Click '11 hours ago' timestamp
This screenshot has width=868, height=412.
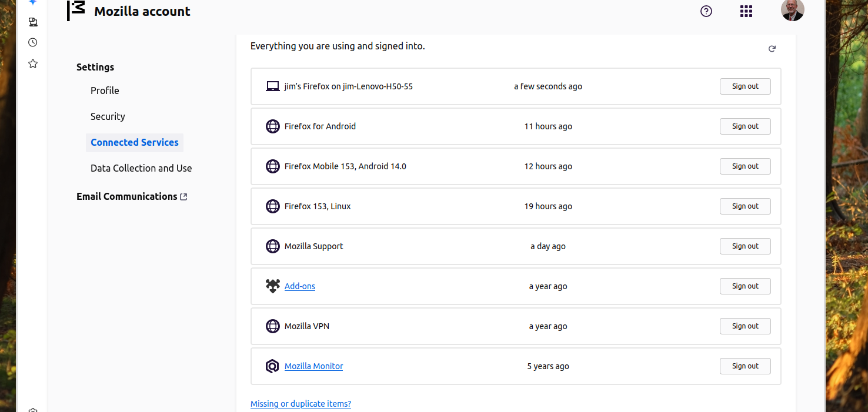point(548,126)
